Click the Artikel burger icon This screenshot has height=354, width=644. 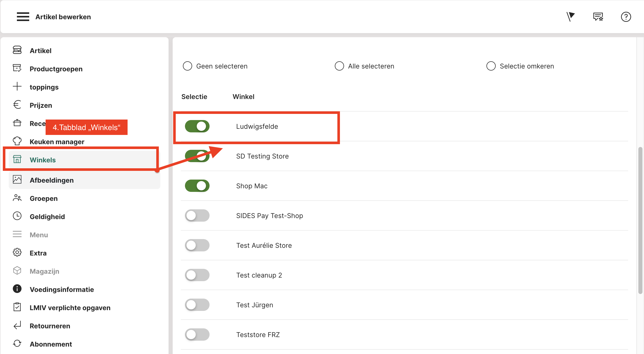(17, 50)
